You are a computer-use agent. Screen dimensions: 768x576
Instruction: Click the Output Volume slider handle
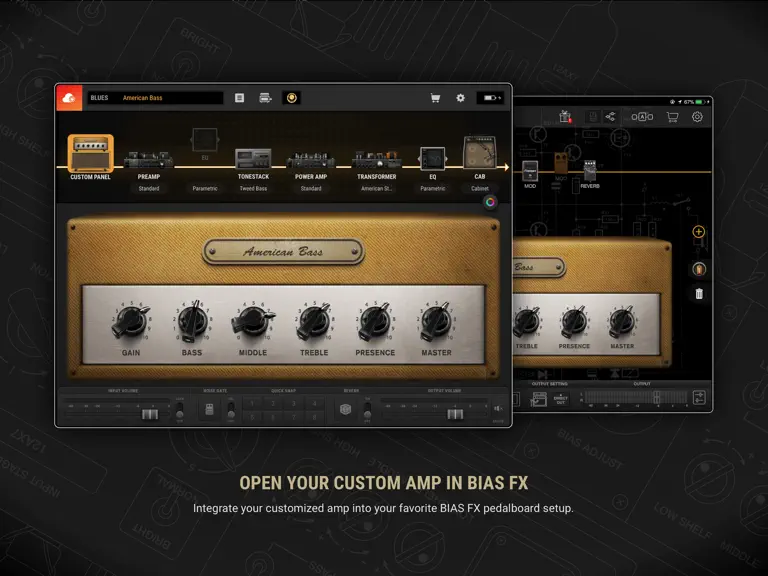pyautogui.click(x=455, y=414)
